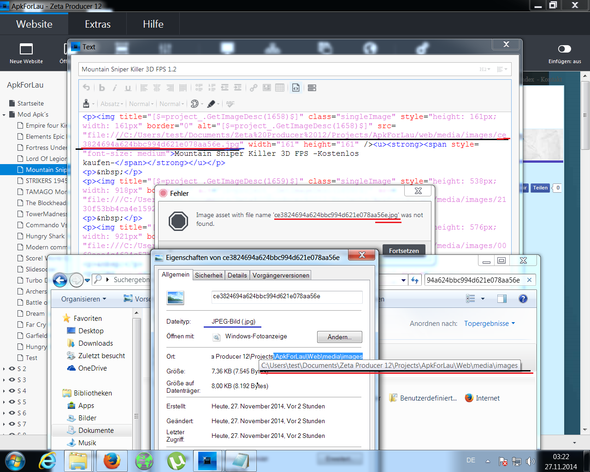Screen dimensions: 590x472
Task: Clear the Explorer search box X
Action: pos(529,280)
